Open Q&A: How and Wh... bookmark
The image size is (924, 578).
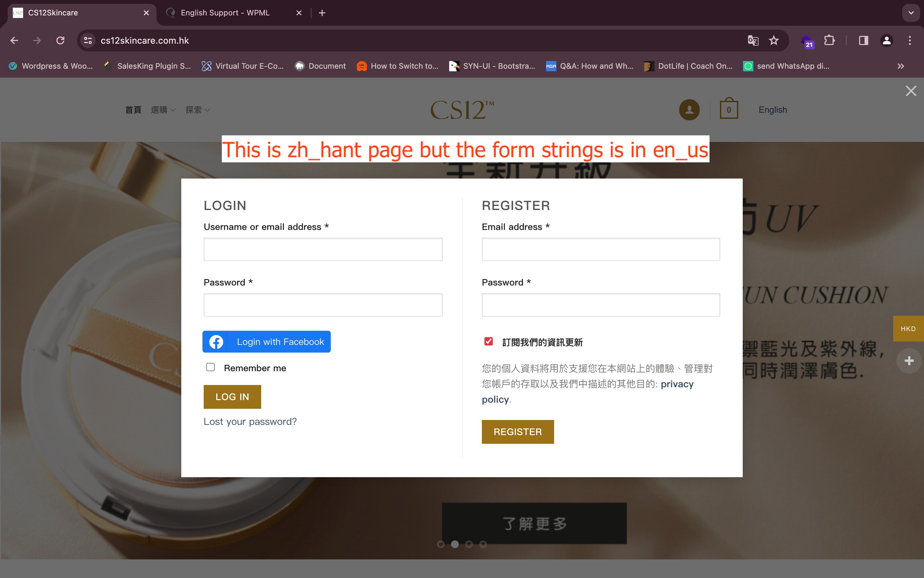[x=589, y=66]
